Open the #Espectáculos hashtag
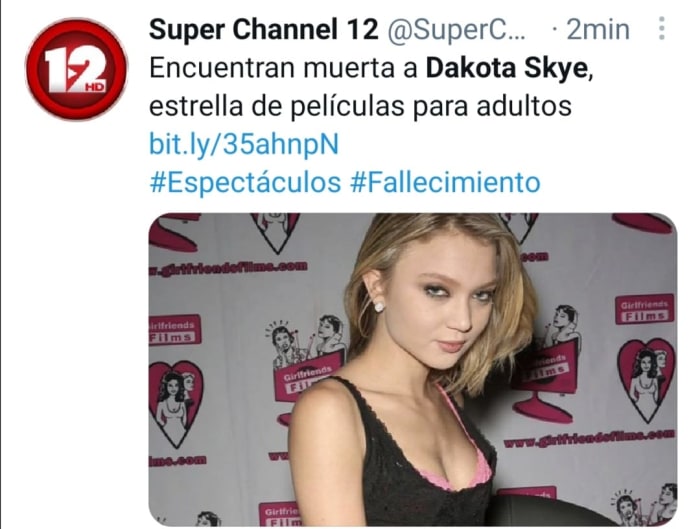Image resolution: width=700 pixels, height=529 pixels. [x=245, y=182]
